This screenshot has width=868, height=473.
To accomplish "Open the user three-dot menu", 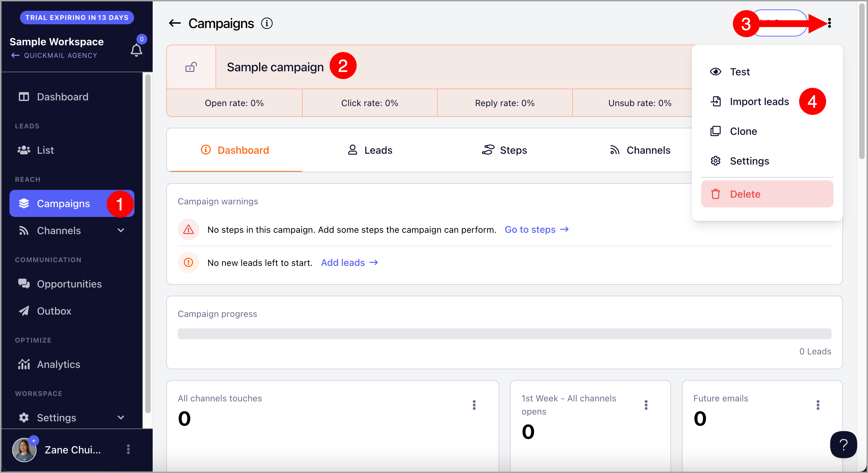I will tap(128, 449).
